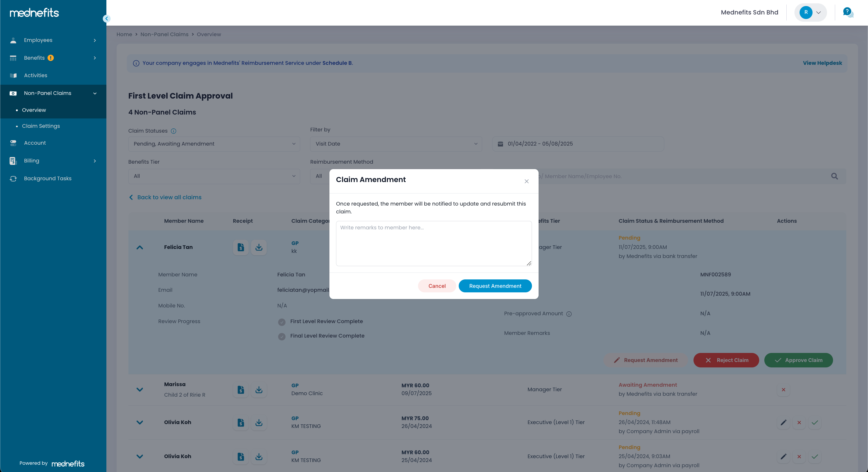868x472 pixels.
Task: Click the Approve Claim button
Action: click(798, 360)
